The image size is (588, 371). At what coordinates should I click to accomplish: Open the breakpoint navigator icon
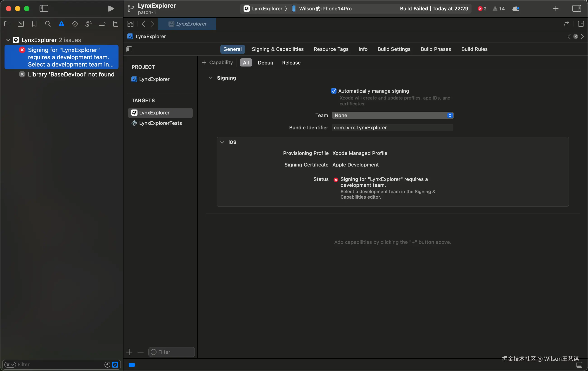(102, 24)
